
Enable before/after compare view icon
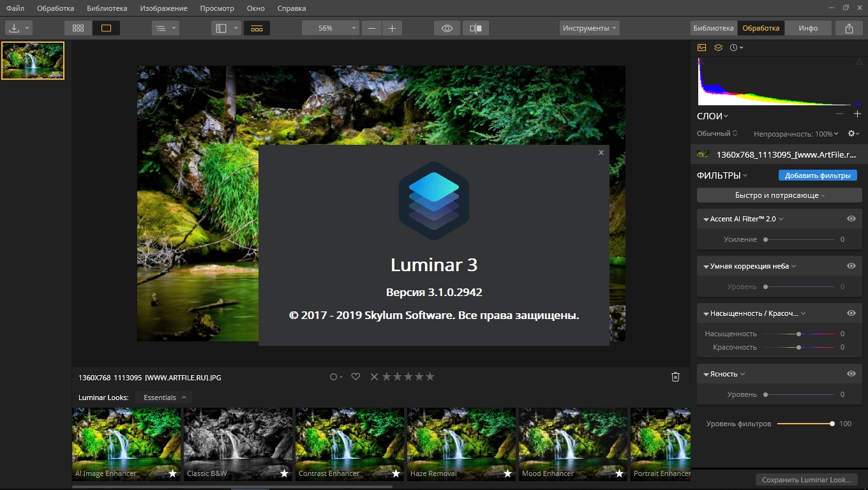(x=475, y=28)
